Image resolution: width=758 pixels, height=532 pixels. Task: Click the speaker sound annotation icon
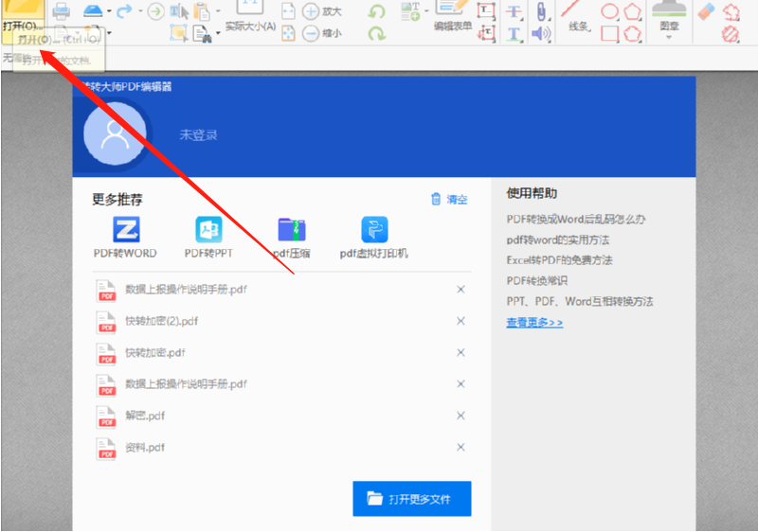pos(541,33)
